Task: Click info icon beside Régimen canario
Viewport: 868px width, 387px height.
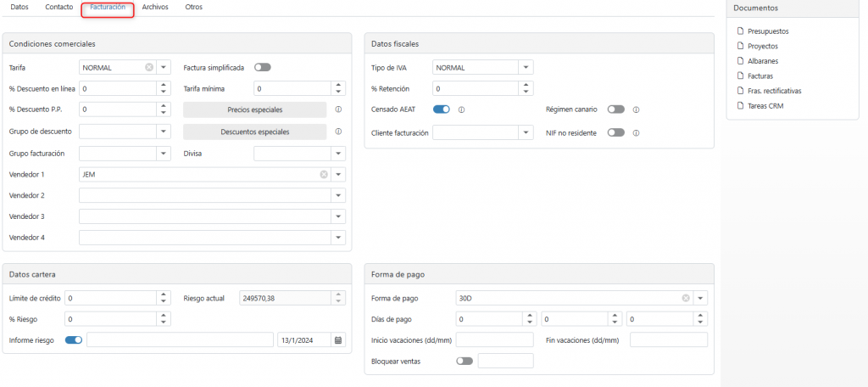Action: point(636,109)
